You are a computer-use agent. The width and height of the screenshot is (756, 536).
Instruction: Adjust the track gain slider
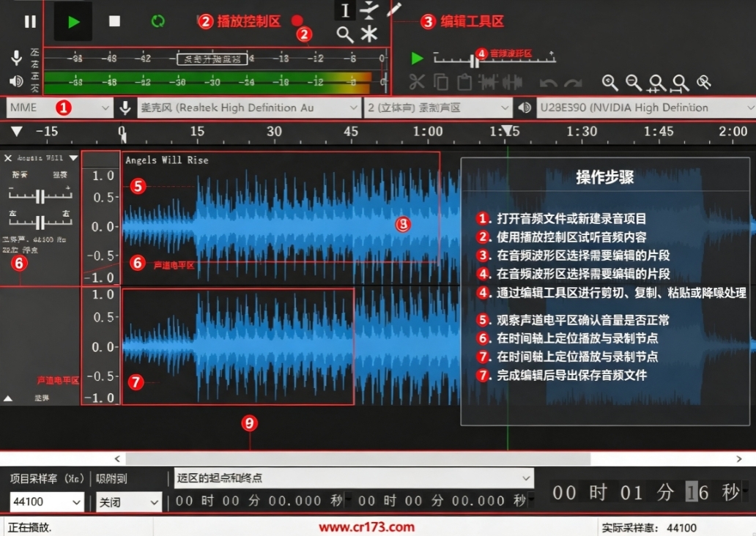tap(40, 196)
